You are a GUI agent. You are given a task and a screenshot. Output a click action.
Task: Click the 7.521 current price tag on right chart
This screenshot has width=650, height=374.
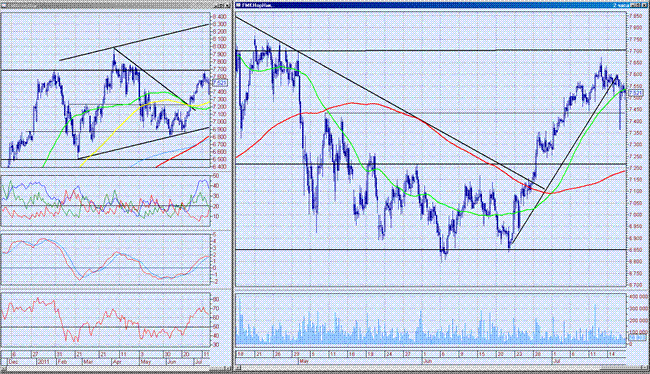click(636, 92)
